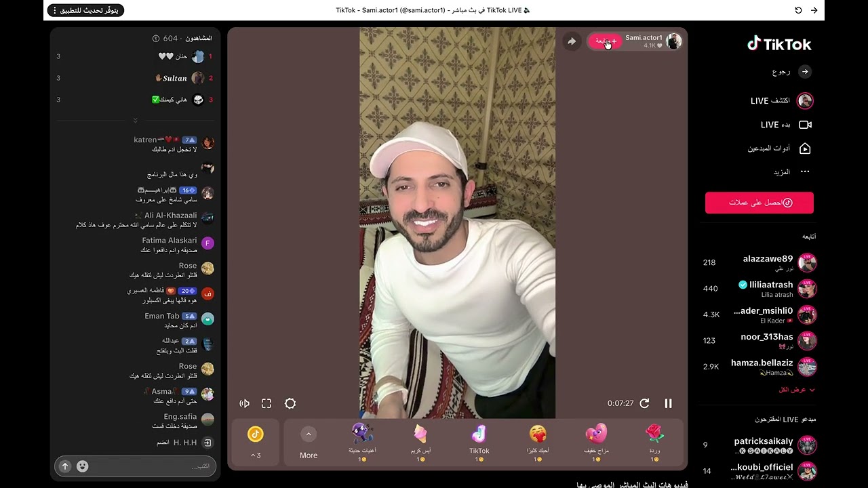
Task: Send the وردة rose gift
Action: 654,443
